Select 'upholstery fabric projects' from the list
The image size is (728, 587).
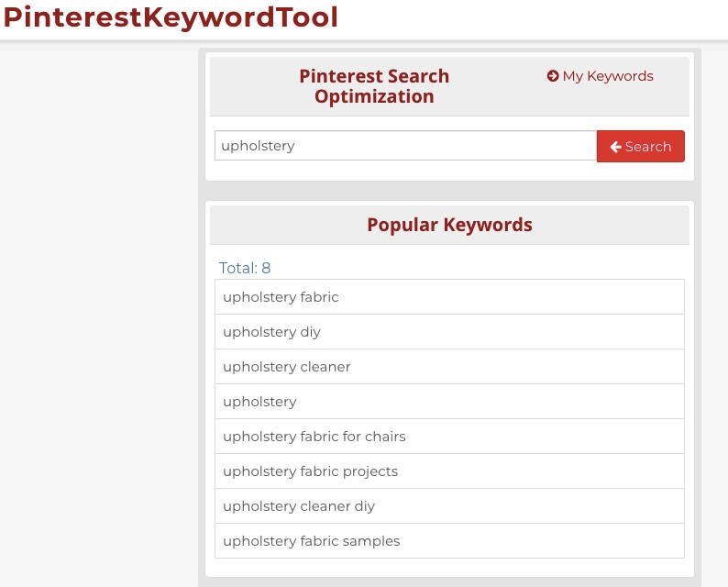[x=310, y=471]
